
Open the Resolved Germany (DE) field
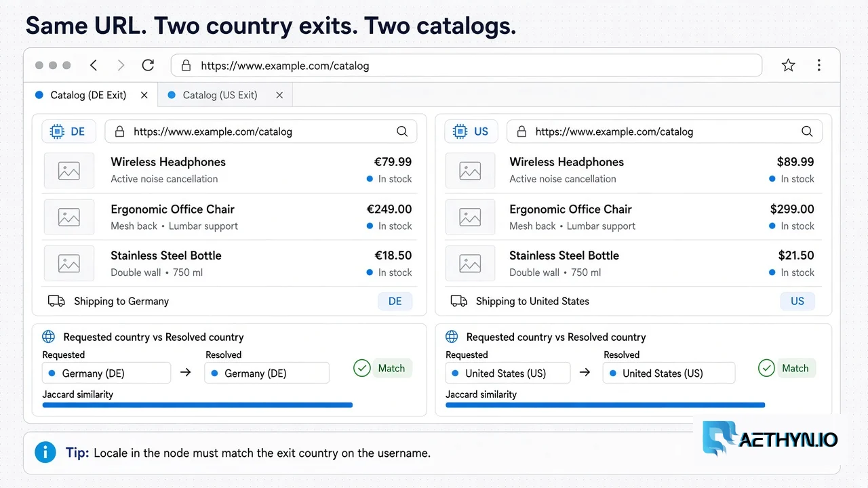[267, 373]
